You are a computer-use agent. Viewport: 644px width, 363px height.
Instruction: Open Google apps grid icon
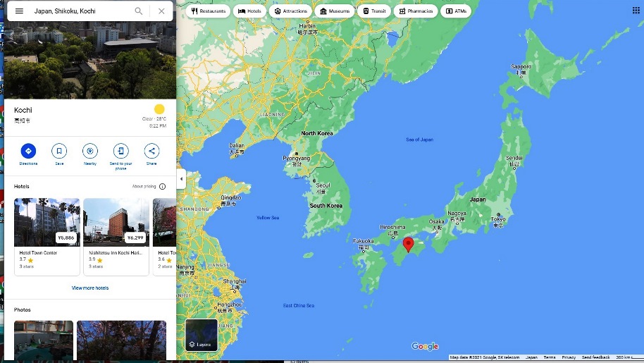click(636, 11)
